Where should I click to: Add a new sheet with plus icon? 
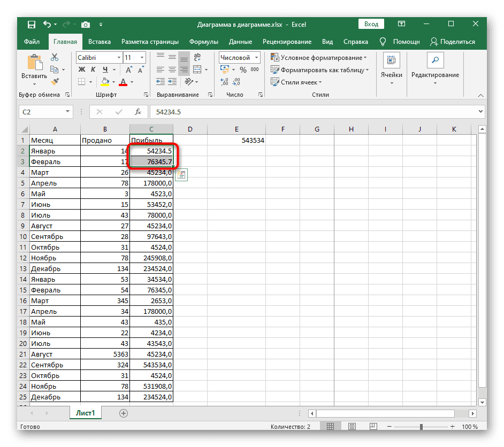[124, 413]
